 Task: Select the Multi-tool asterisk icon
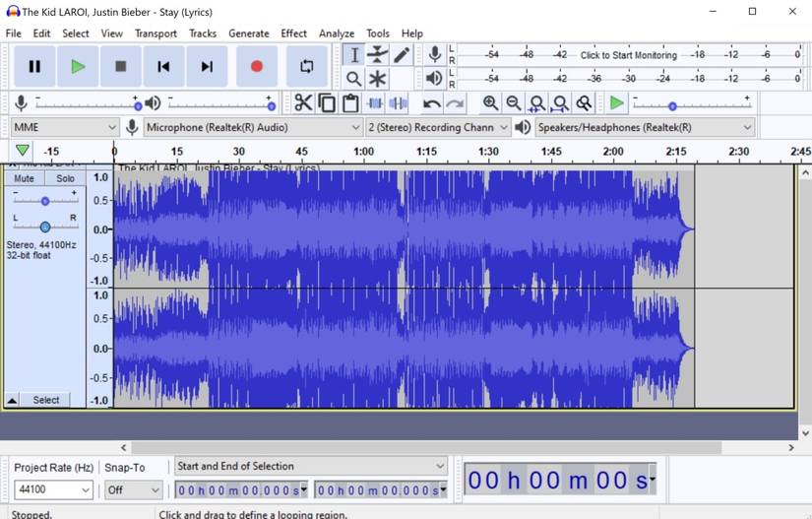[x=378, y=79]
